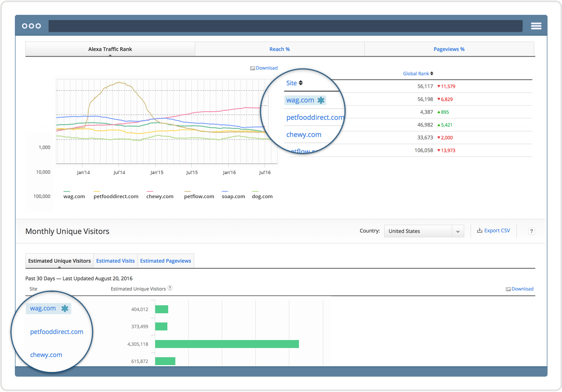Screen dimensions: 562x392
Task: Toggle the petfooddirect.com legend entry
Action: [116, 196]
